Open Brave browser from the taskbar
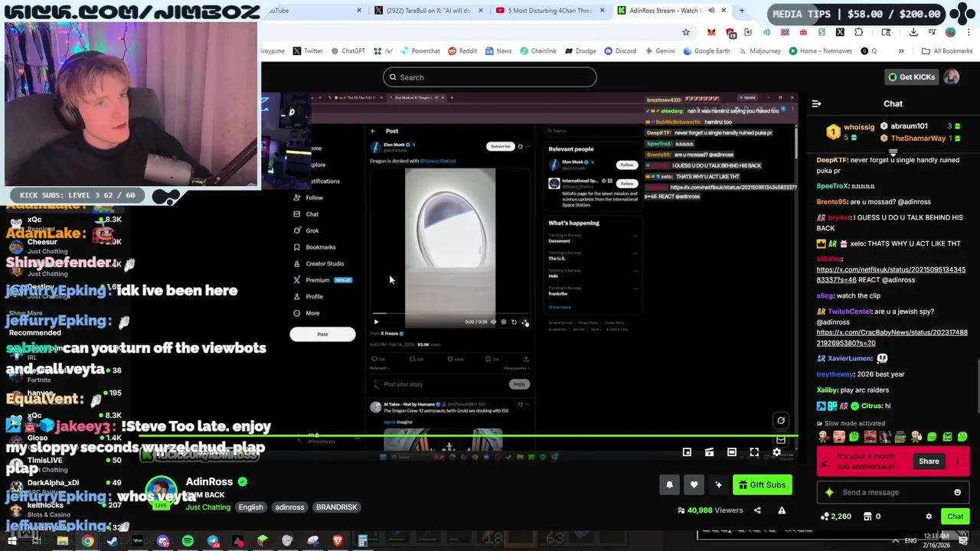Viewport: 980px width, 551px height. (338, 541)
